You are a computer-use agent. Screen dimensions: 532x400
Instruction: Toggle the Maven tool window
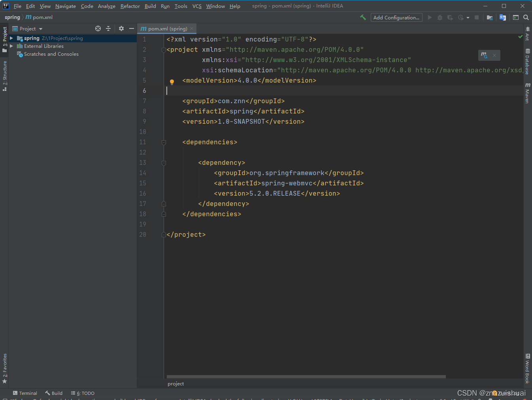527,93
